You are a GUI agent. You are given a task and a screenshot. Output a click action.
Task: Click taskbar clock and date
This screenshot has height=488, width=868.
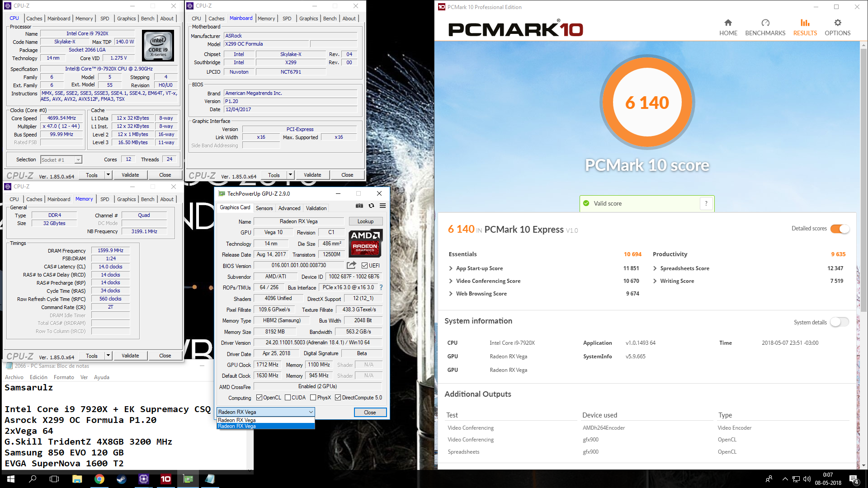(x=828, y=479)
